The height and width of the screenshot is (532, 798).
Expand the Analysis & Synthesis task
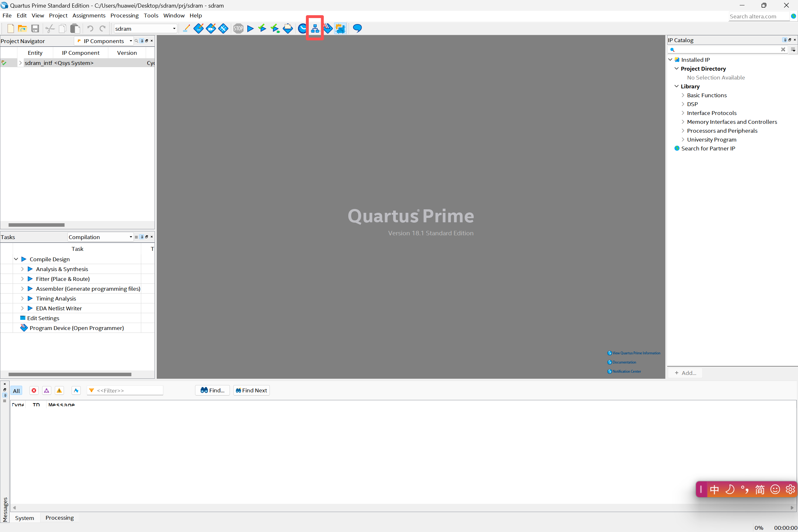click(22, 269)
